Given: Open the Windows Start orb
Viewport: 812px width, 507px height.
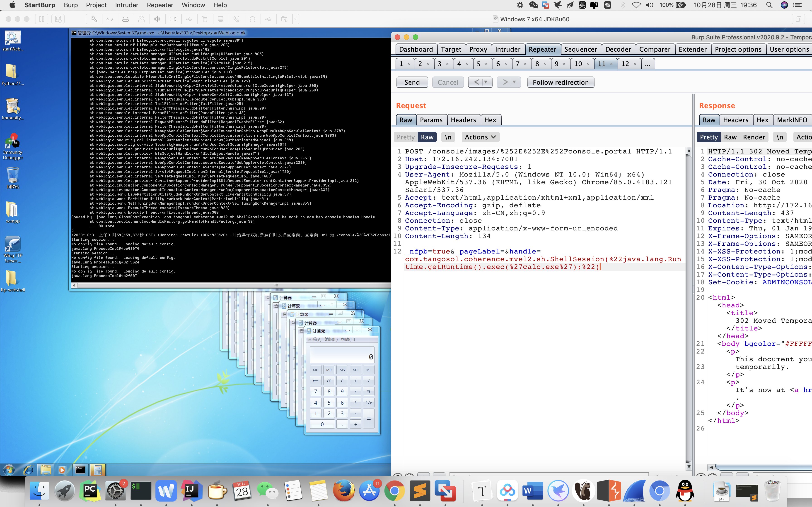Looking at the screenshot, I should tap(9, 470).
